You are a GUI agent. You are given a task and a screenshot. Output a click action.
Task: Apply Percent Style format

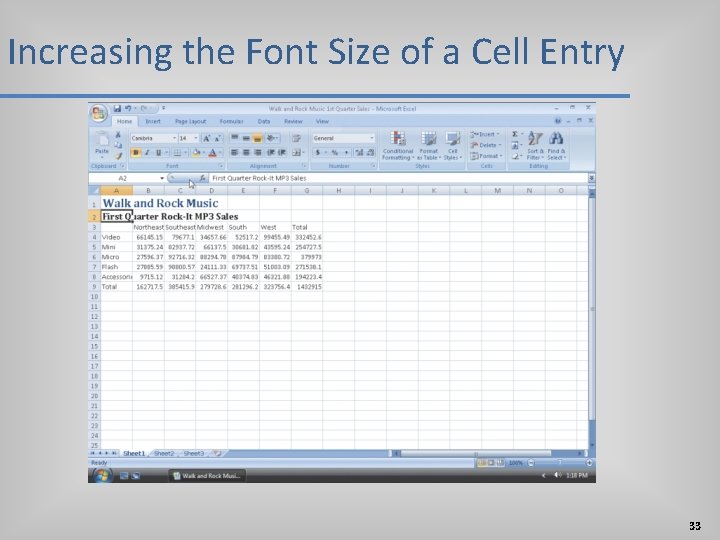click(x=335, y=152)
